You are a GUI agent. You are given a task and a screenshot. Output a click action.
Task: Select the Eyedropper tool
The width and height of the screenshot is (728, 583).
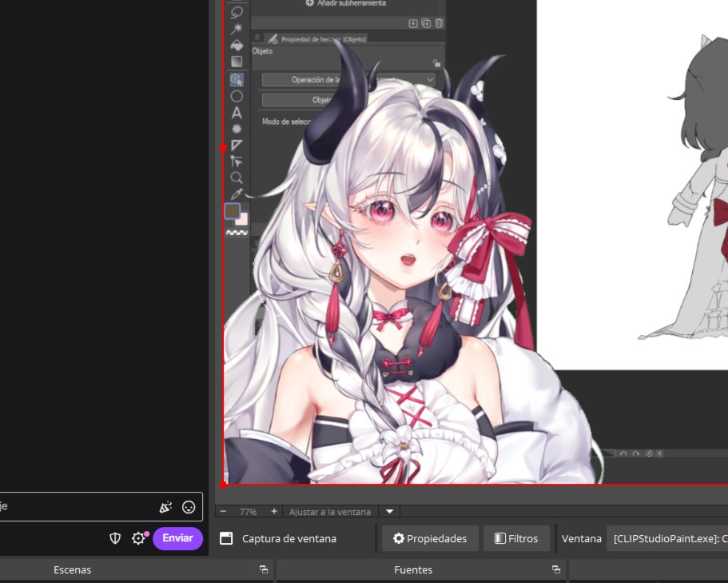pos(237,194)
